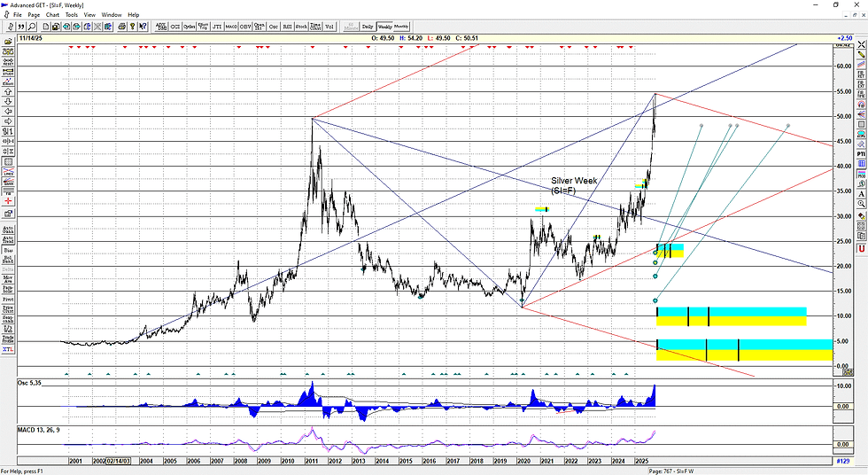Viewport: 868px width, 475px height.
Task: Toggle the grid icon in left sidebar
Action: 8,161
